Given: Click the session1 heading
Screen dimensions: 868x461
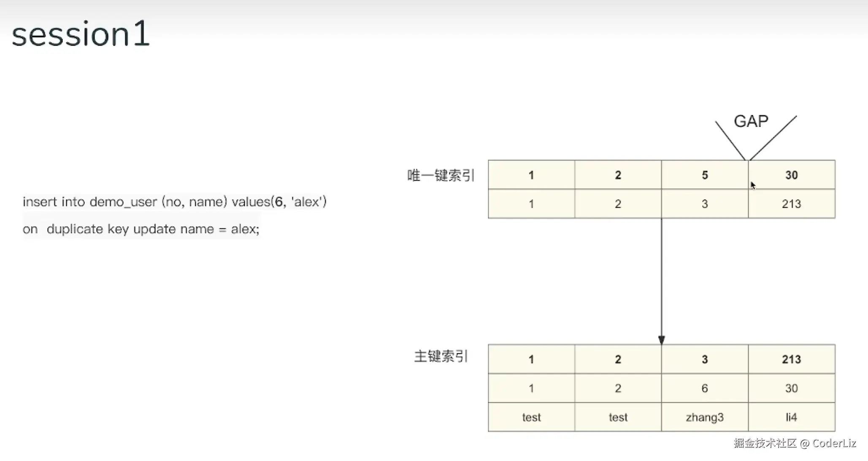Looking at the screenshot, I should click(x=80, y=34).
